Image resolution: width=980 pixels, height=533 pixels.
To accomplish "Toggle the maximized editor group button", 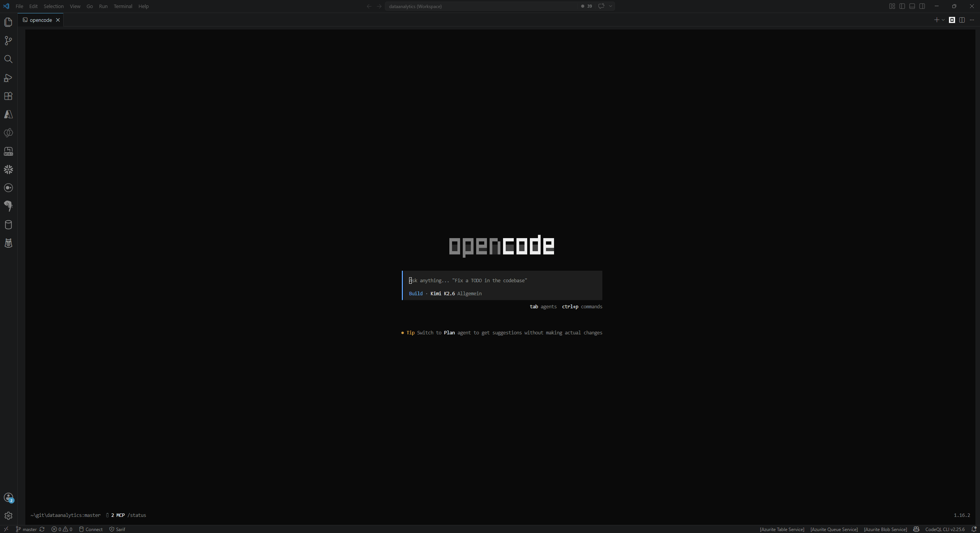I will [x=952, y=20].
